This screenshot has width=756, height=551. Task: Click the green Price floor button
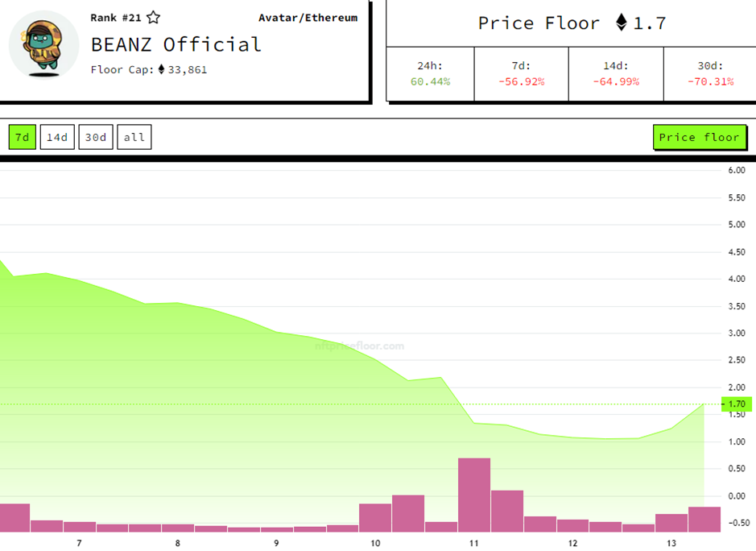(699, 137)
